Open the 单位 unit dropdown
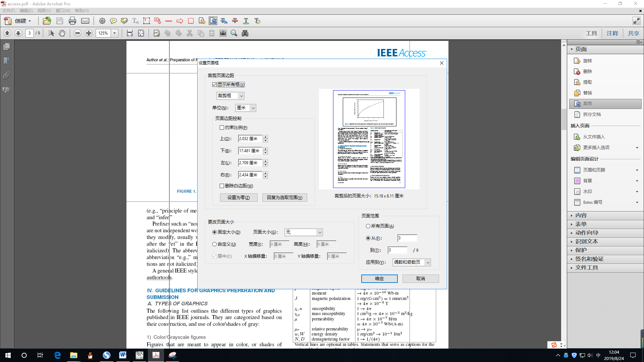 [x=246, y=108]
